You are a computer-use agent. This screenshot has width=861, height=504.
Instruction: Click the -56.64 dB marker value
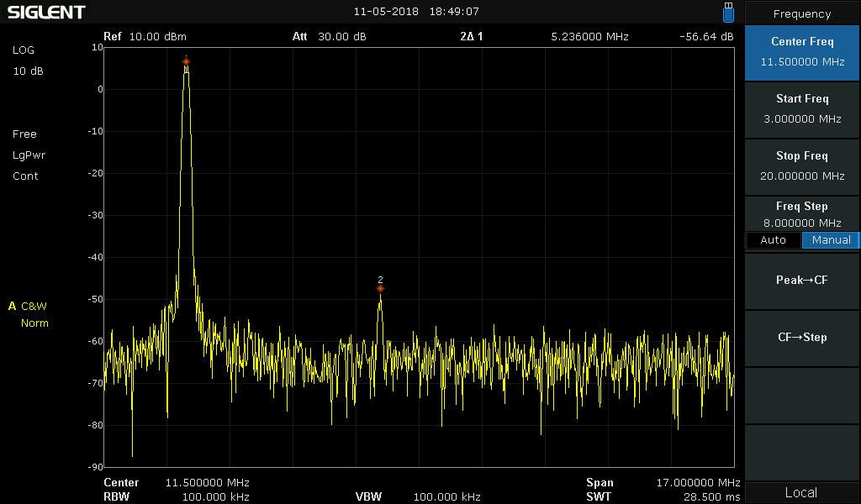point(706,37)
